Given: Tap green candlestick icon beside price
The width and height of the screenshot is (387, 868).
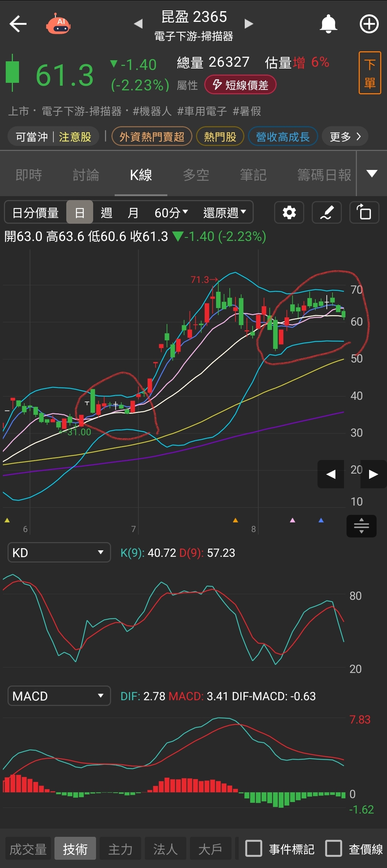Looking at the screenshot, I should pyautogui.click(x=13, y=73).
